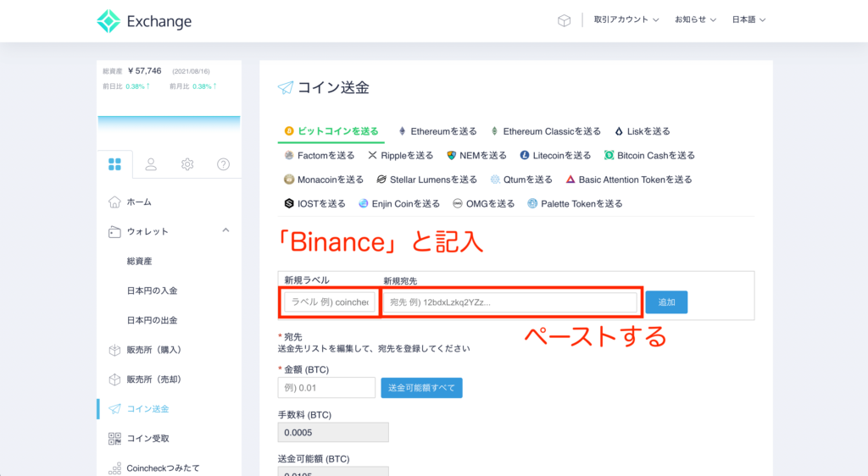This screenshot has width=868, height=476.
Task: Open Coincheckつみたて in sidebar
Action: [x=163, y=468]
